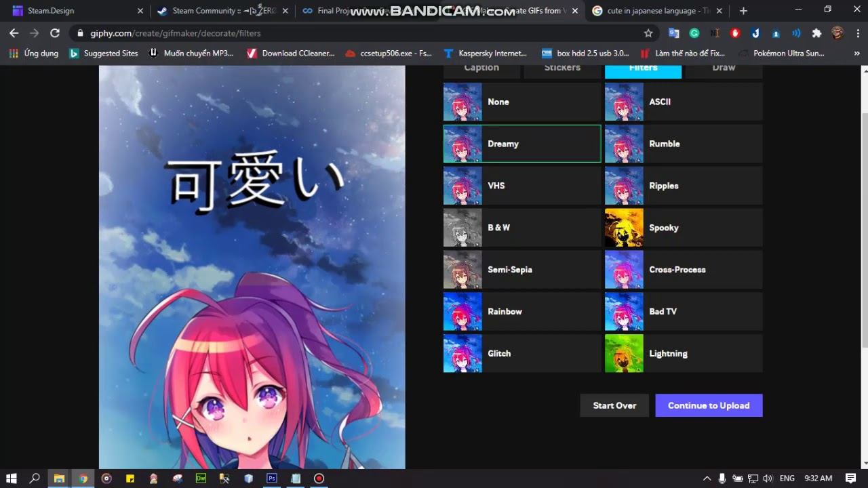The height and width of the screenshot is (488, 868).
Task: Close the Steam.Design tab
Action: coord(140,11)
